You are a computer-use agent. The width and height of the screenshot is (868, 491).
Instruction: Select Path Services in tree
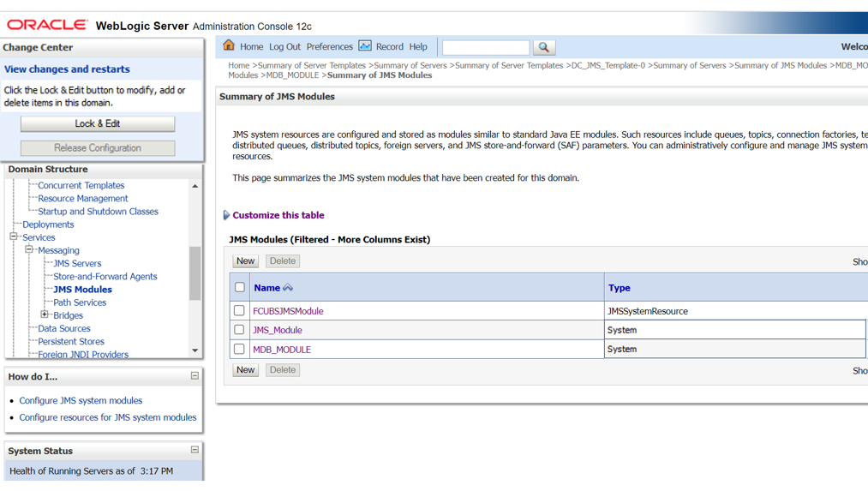[80, 302]
